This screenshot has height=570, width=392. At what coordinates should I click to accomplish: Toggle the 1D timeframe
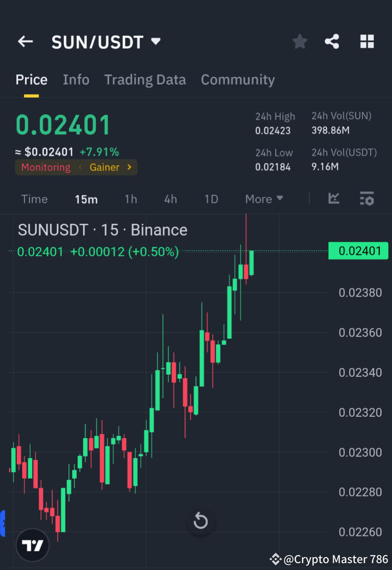[211, 199]
